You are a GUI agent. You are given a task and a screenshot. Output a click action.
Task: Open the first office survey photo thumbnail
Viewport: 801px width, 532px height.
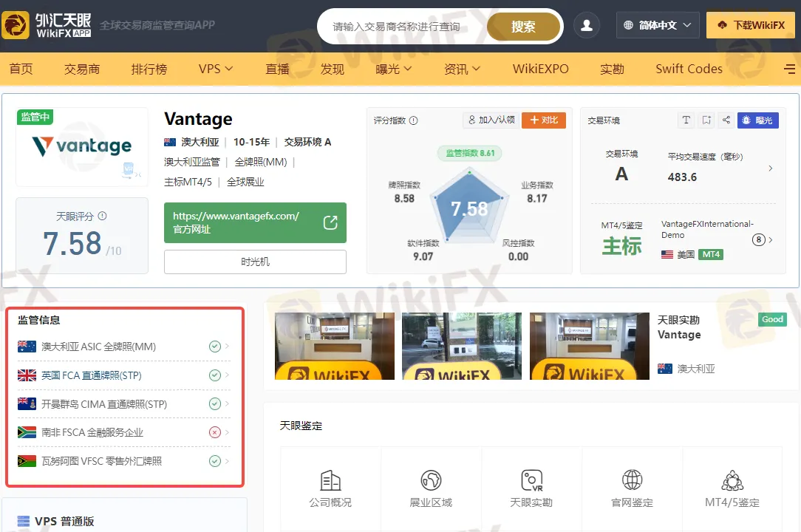pyautogui.click(x=335, y=346)
